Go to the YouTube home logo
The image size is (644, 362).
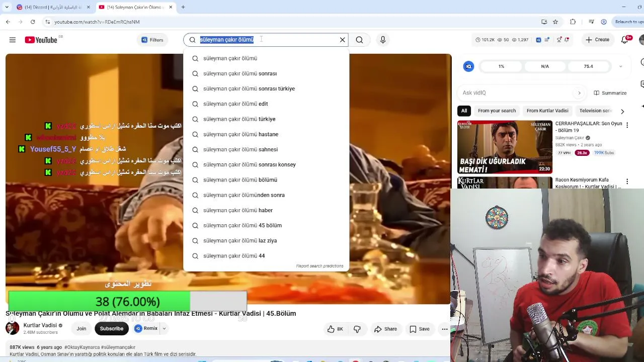point(41,40)
